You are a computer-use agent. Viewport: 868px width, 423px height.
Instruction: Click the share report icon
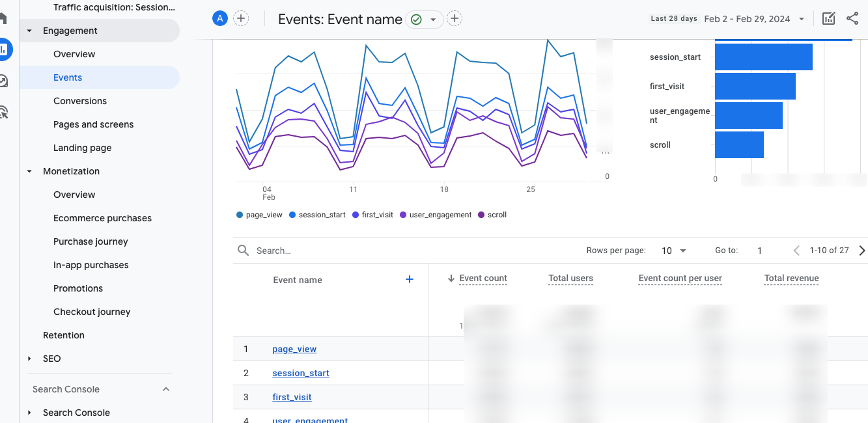coord(852,18)
